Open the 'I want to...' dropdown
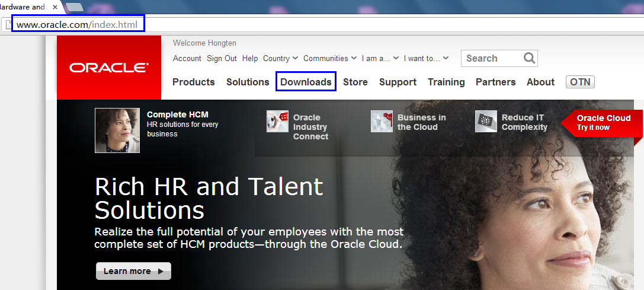The image size is (644, 290). click(x=426, y=58)
